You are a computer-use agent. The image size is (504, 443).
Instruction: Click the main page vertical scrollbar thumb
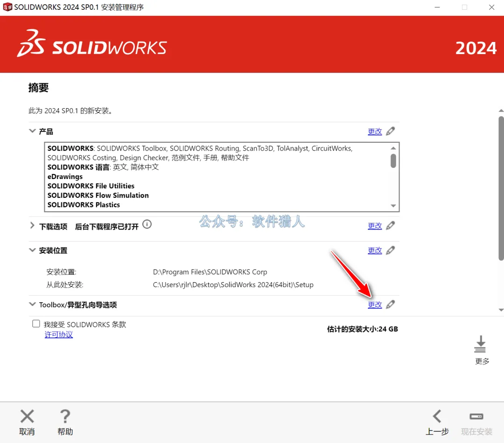pos(501,188)
